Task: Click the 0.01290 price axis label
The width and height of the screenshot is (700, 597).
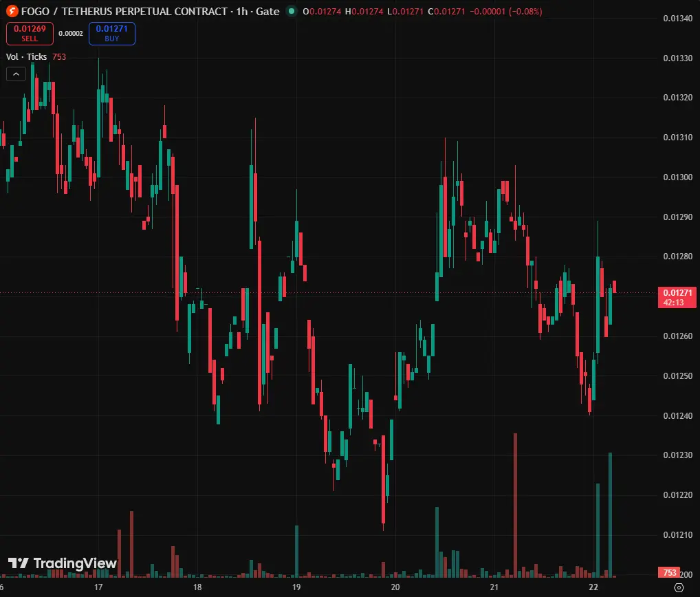Action: point(678,217)
